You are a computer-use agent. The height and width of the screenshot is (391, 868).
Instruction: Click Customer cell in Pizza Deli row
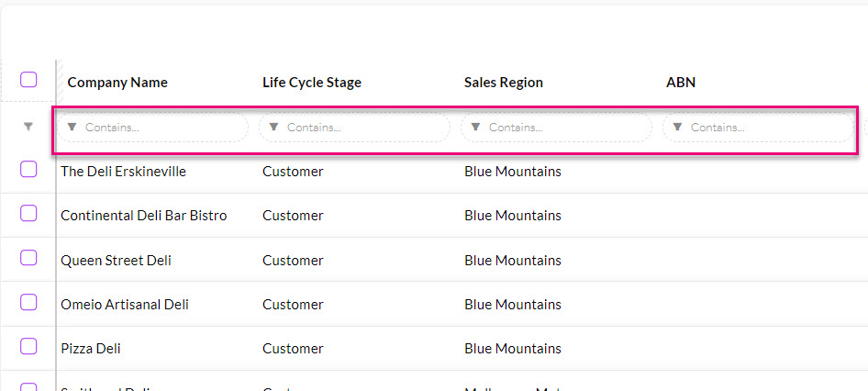point(293,349)
